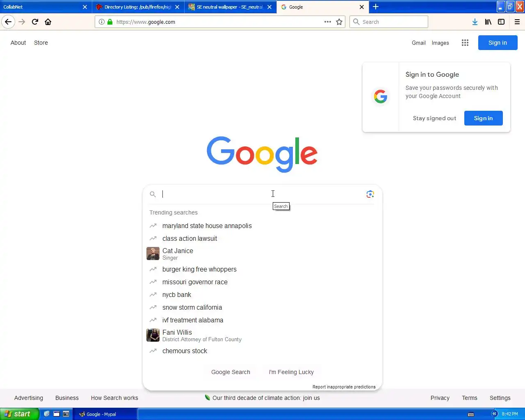Open page actions three-dot menu
Viewport: 525px width, 420px height.
click(327, 22)
